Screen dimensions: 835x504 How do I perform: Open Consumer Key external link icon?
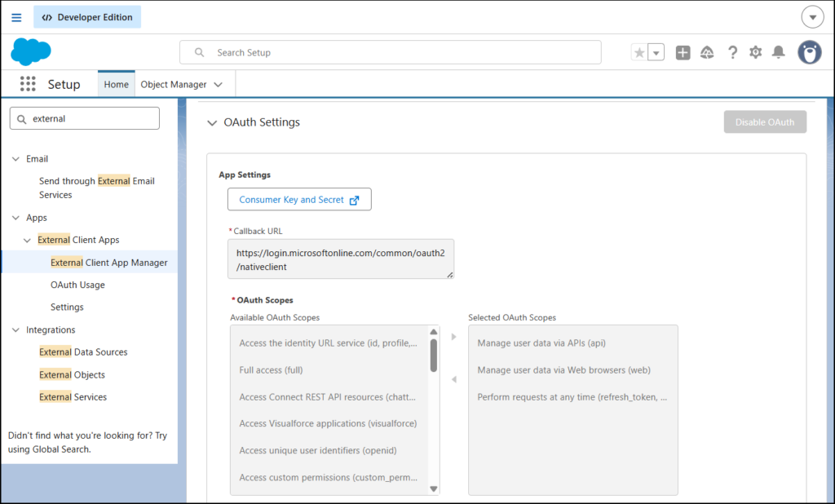pos(354,199)
